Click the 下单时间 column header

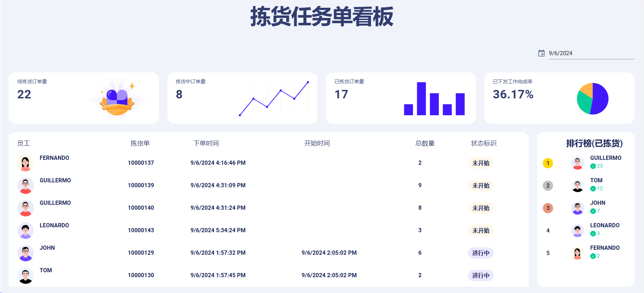(x=206, y=143)
